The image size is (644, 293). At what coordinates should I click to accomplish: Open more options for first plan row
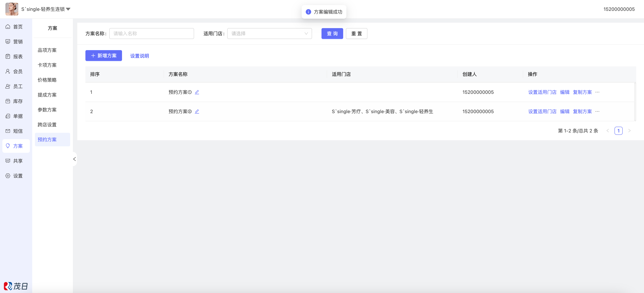[x=597, y=92]
